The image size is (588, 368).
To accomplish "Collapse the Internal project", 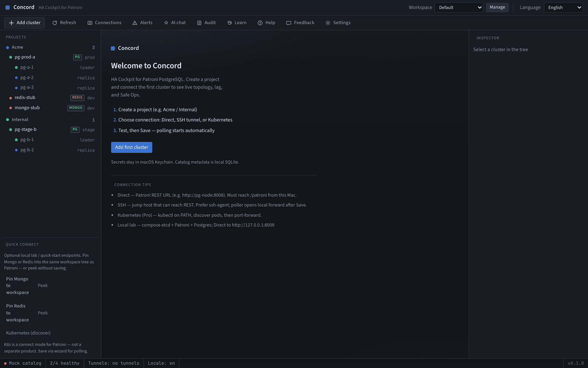I will coord(50,120).
